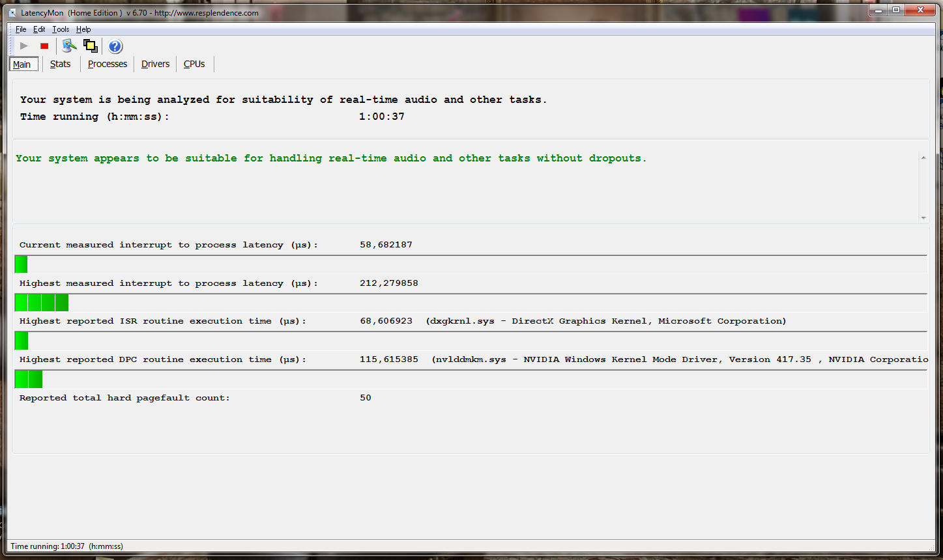
Task: Click the yellow windows toolbar icon
Action: click(x=91, y=46)
